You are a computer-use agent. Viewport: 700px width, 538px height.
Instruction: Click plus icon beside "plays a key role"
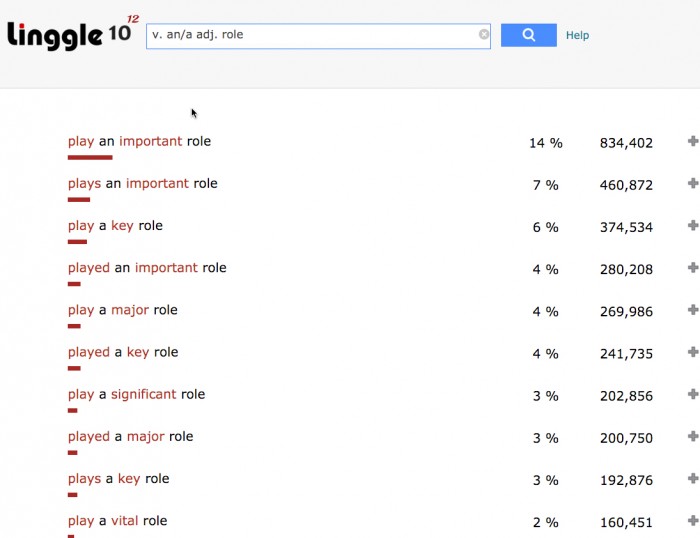coord(693,478)
